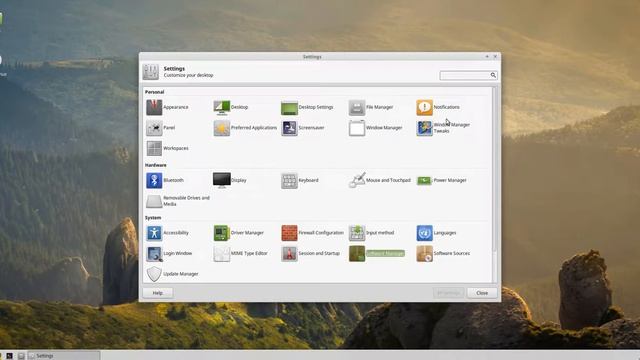The image size is (640, 360).
Task: Launch the highlighted Software Manager
Action: click(x=377, y=253)
